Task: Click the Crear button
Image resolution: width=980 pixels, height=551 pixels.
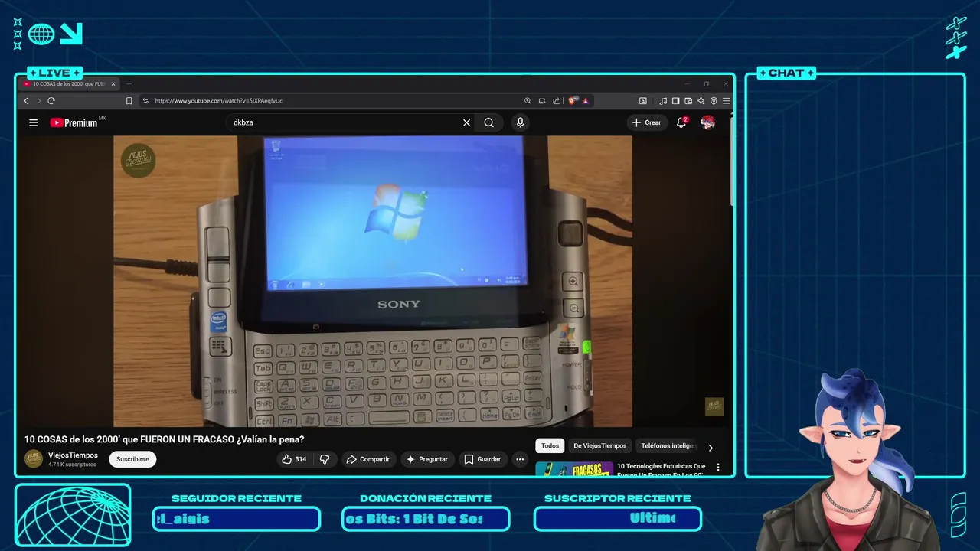Action: click(x=647, y=122)
